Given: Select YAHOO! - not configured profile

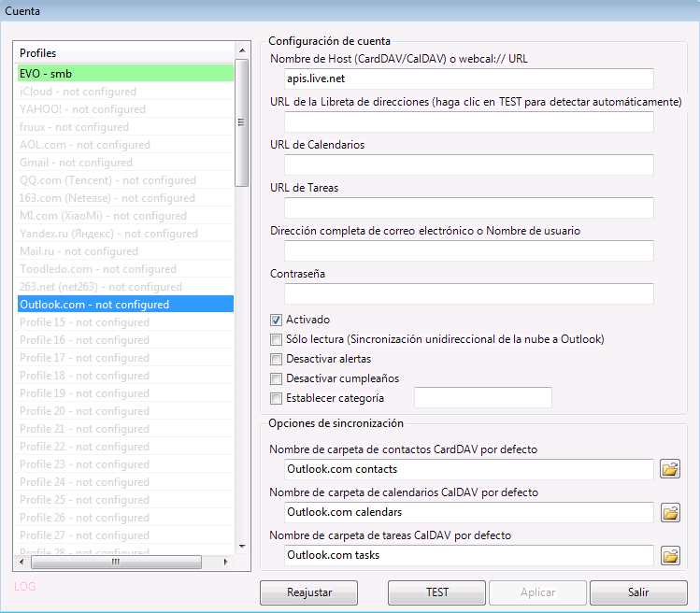Looking at the screenshot, I should (125, 109).
